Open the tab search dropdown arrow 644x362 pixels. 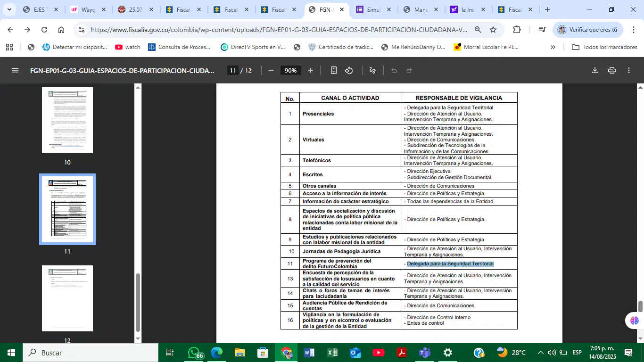pyautogui.click(x=9, y=9)
